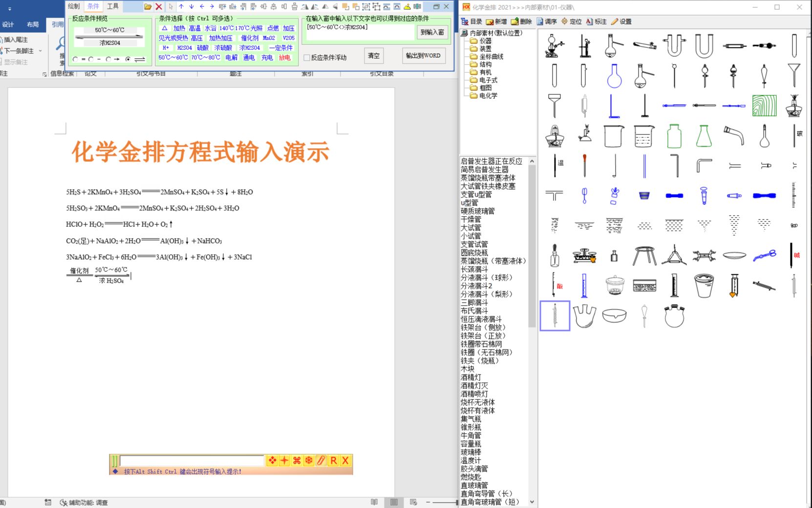Choose the red 放电 condition option
The image size is (812, 508).
point(284,58)
